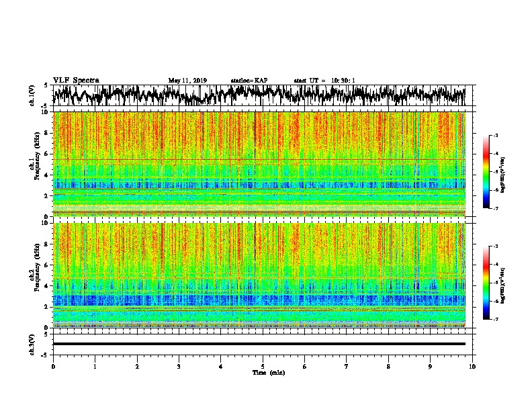
Task: Click the ch.1 colorbar "-3" tick label
Action: [x=496, y=136]
